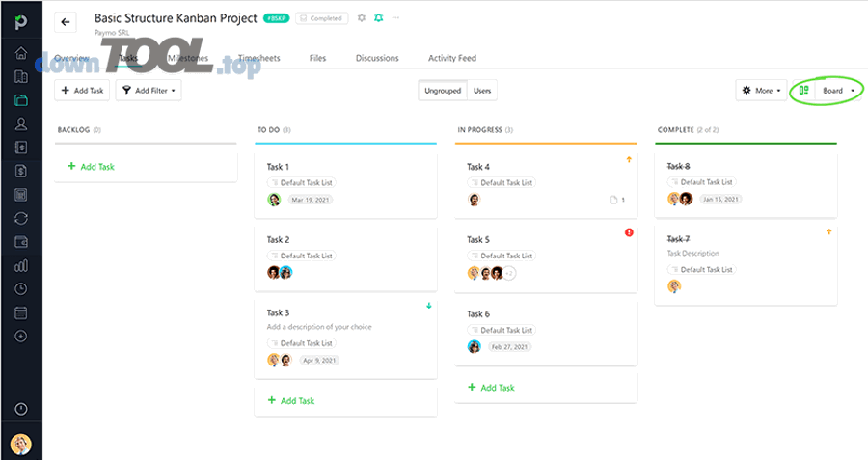This screenshot has height=460, width=868.
Task: Click the +2 assignees bubble on Task 5
Action: [x=509, y=273]
